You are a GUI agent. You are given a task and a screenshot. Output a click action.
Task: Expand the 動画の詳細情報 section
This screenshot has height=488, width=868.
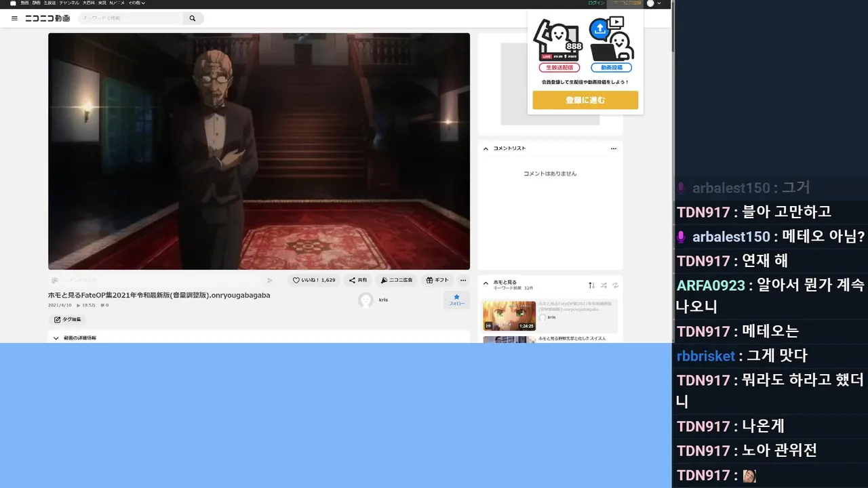(259, 338)
